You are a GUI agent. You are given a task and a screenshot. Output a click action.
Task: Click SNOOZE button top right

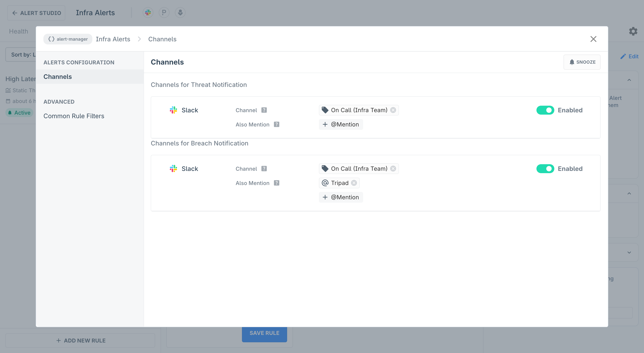pyautogui.click(x=582, y=62)
